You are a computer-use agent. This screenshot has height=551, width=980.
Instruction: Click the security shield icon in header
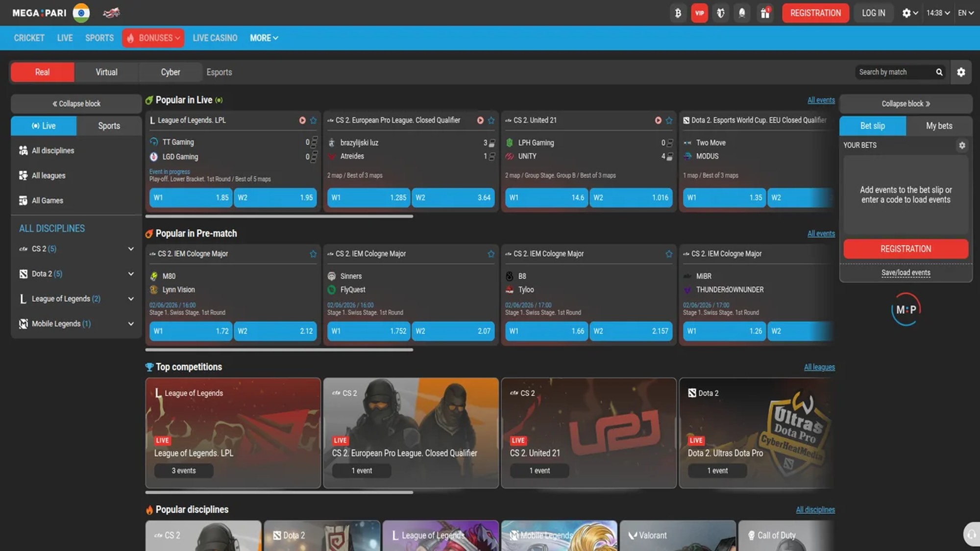721,13
